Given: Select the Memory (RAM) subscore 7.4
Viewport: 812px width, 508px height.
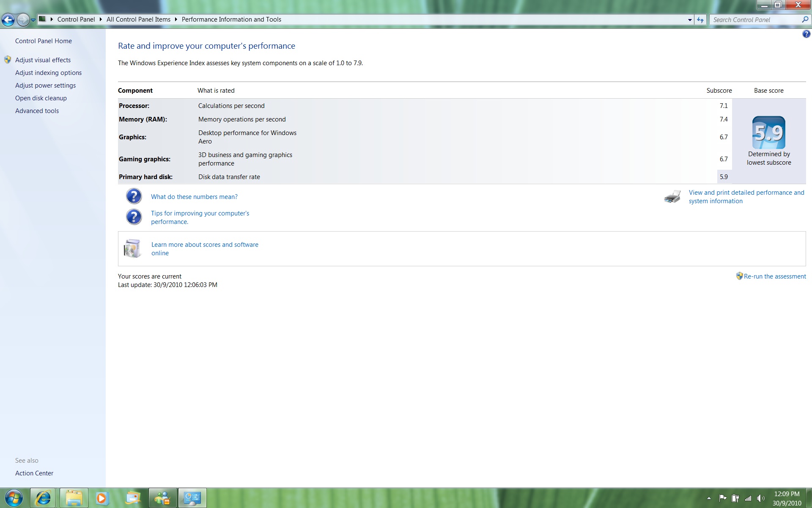Looking at the screenshot, I should 724,119.
